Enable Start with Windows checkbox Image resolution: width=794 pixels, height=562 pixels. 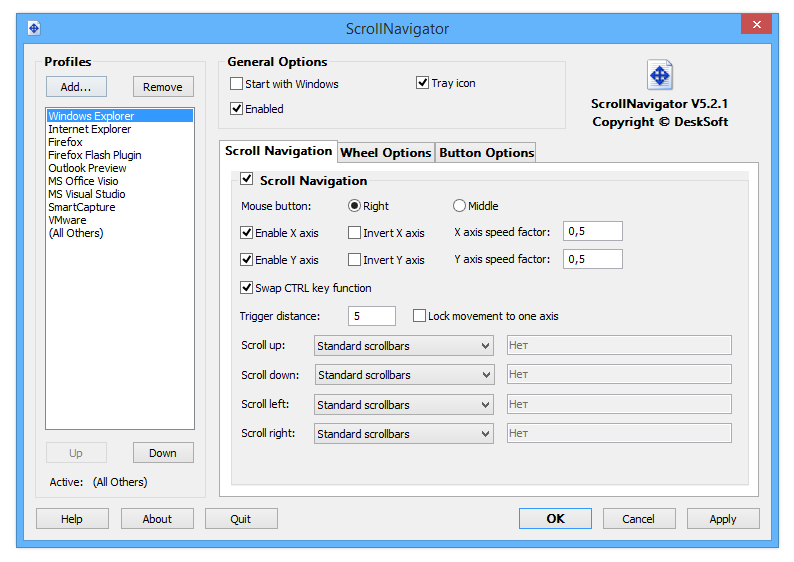237,84
